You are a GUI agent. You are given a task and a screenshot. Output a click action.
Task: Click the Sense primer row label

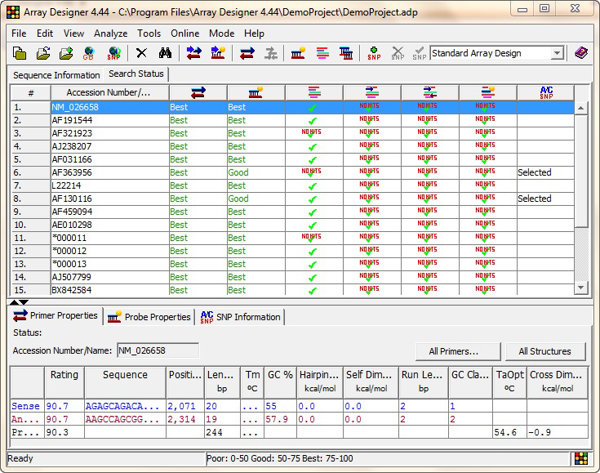coord(26,406)
